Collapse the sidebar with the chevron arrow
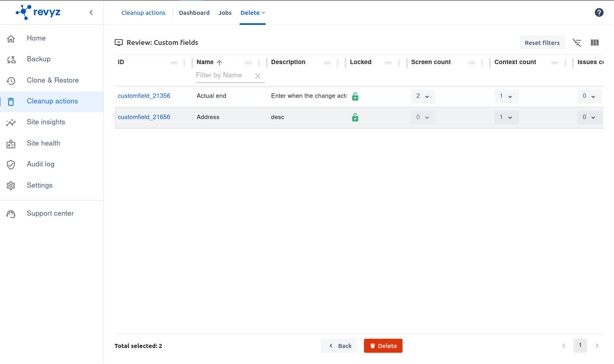This screenshot has height=364, width=614. tap(91, 12)
